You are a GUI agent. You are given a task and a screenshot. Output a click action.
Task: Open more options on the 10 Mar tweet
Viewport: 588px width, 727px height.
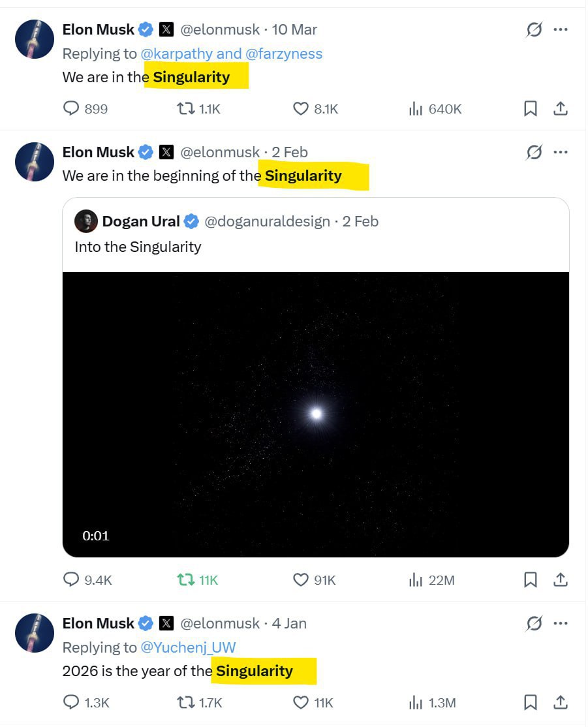[560, 30]
